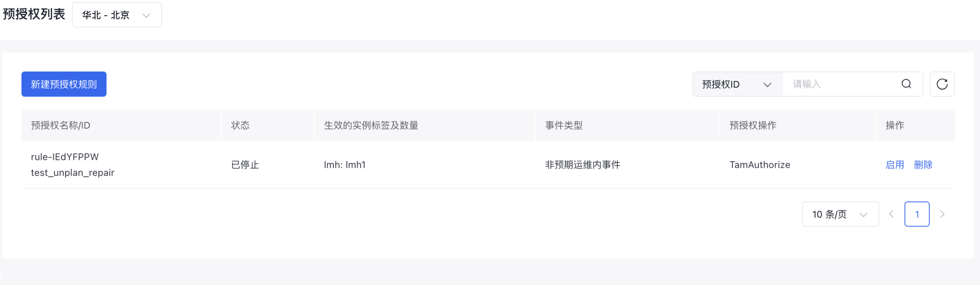Click the rule-IEdYFPPW rule ID text

tap(65, 157)
